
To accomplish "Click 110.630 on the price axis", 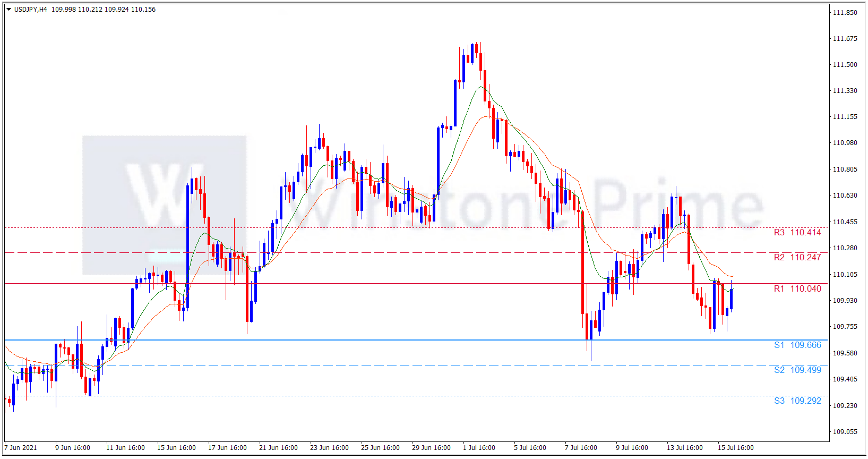I will tap(845, 195).
